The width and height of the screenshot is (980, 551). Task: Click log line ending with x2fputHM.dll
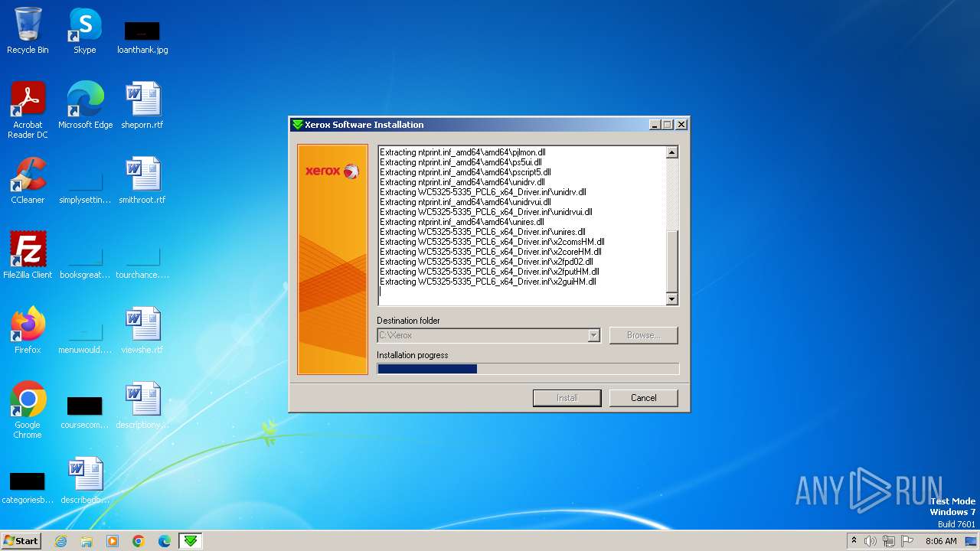coord(489,272)
